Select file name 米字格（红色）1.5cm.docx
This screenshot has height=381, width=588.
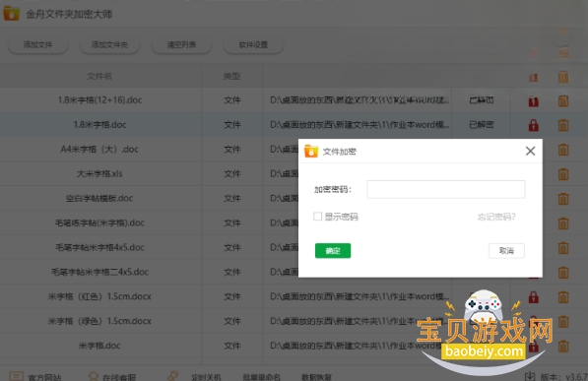click(x=99, y=296)
